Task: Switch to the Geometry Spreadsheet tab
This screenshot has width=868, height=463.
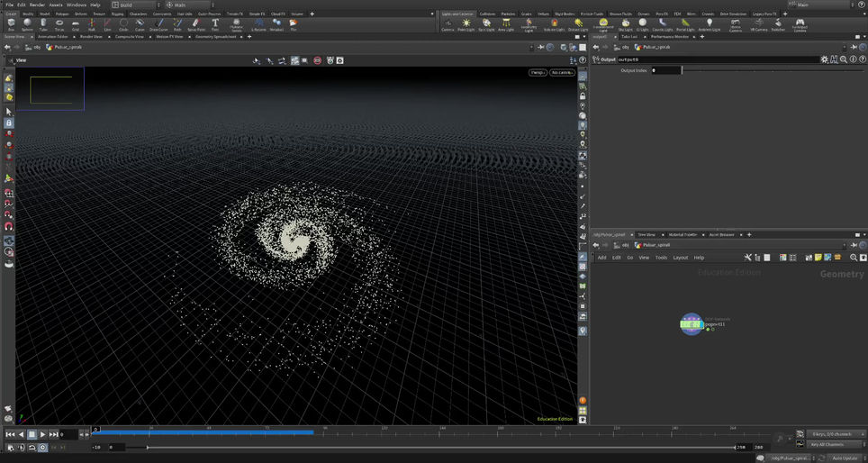Action: coord(216,37)
